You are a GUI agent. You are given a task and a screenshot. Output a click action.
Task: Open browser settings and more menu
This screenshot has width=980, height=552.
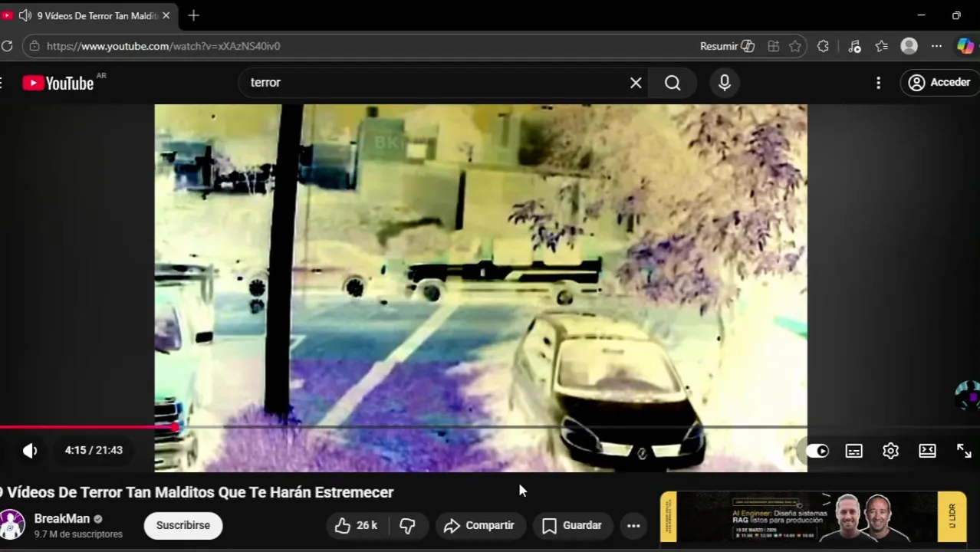pos(936,46)
